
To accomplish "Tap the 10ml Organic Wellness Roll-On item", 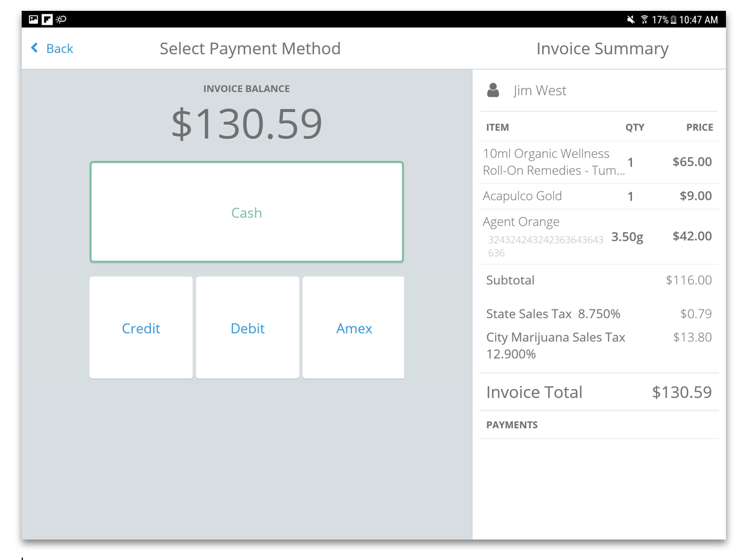I will click(553, 162).
